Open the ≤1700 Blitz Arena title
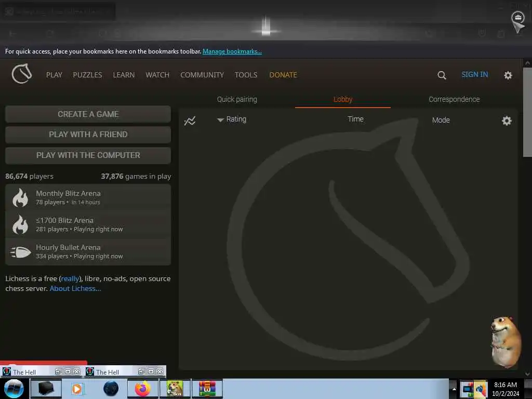 click(64, 220)
